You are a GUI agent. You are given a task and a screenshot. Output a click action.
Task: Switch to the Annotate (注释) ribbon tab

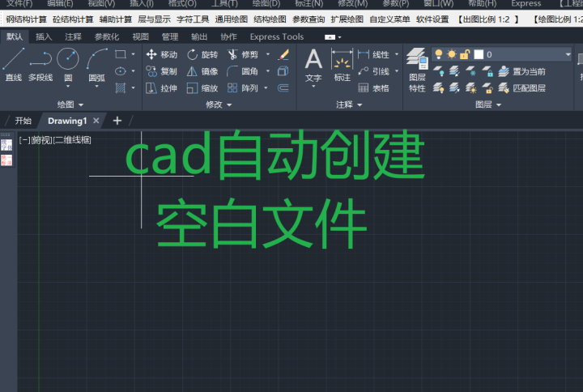pyautogui.click(x=73, y=36)
